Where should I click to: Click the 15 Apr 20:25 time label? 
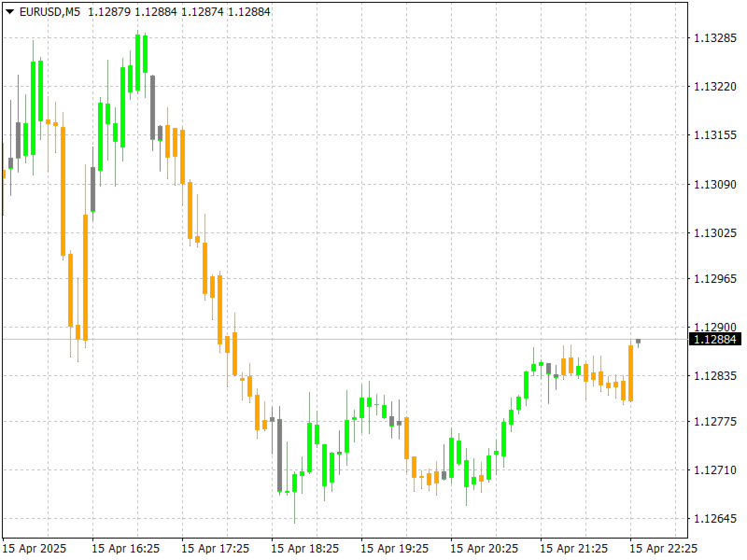click(484, 549)
